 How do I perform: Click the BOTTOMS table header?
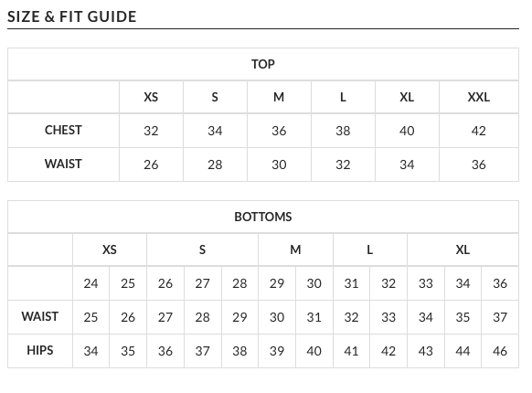(x=263, y=217)
